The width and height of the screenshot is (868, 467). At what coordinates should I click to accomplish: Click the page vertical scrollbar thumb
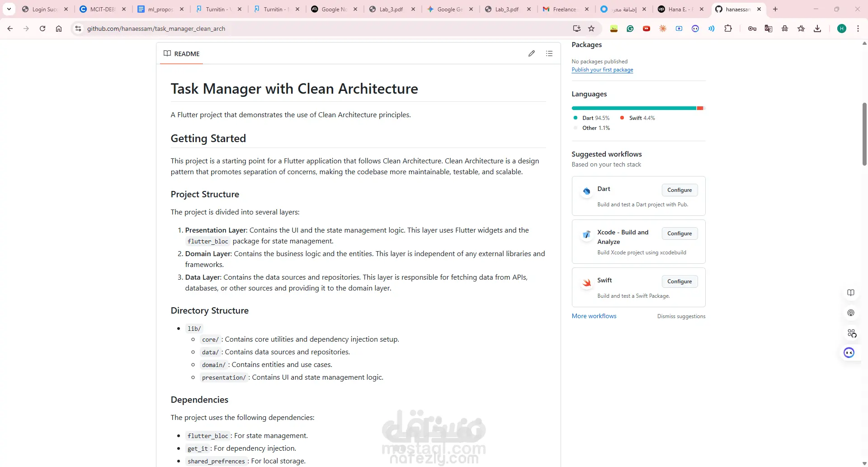(864, 134)
